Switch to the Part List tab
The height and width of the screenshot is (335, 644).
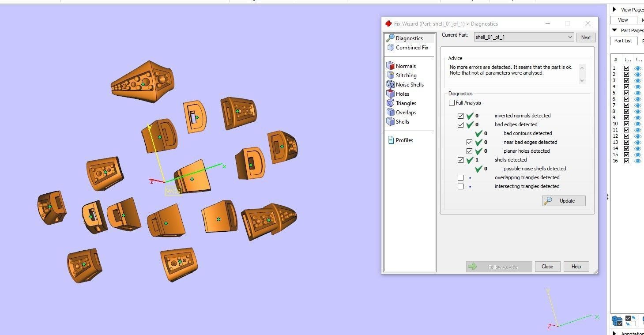click(624, 41)
